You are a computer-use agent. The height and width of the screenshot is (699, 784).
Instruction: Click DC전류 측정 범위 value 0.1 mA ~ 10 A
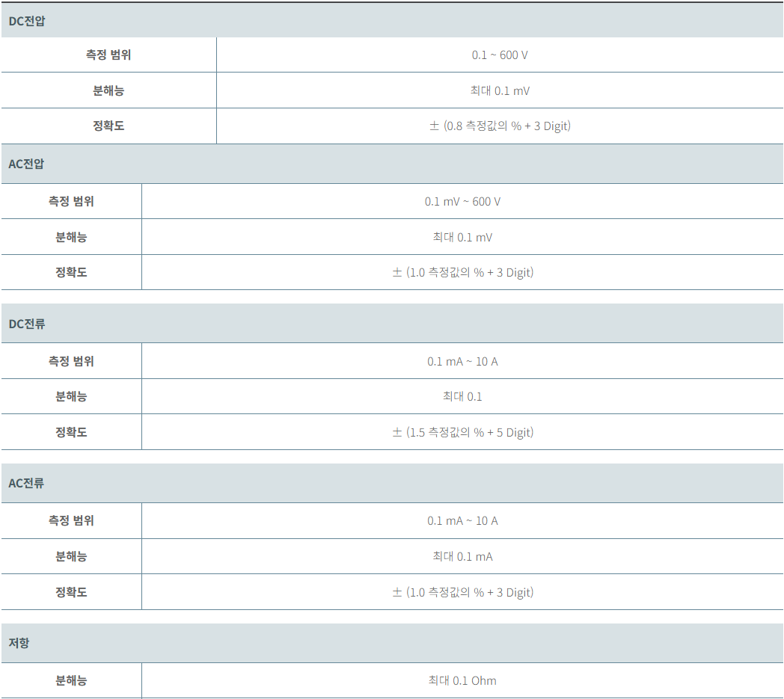point(462,361)
